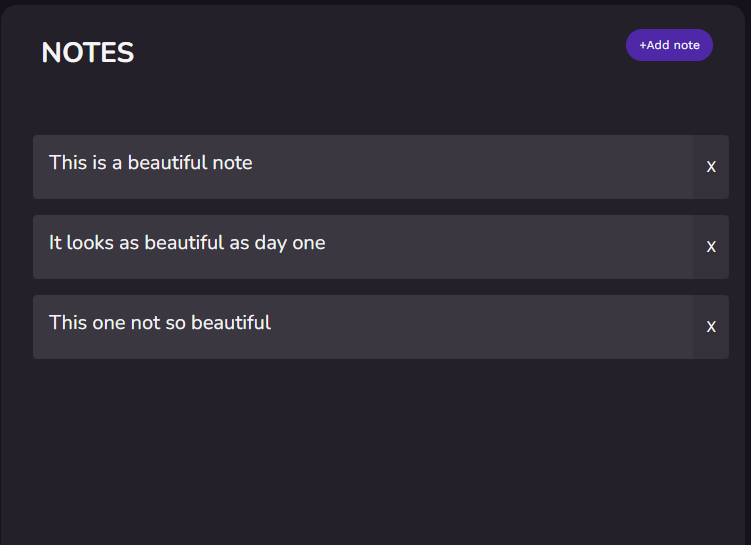Open the "This one not so beautiful" note
The height and width of the screenshot is (545, 751).
[x=160, y=323]
